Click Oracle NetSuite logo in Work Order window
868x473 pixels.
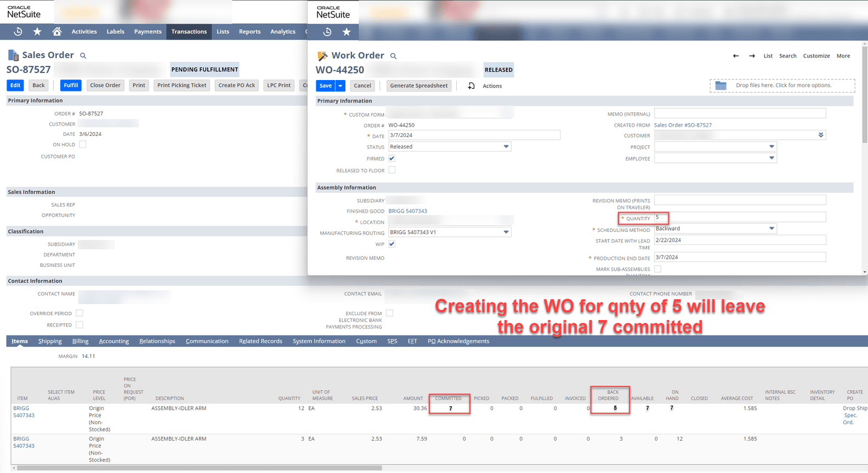click(x=333, y=13)
